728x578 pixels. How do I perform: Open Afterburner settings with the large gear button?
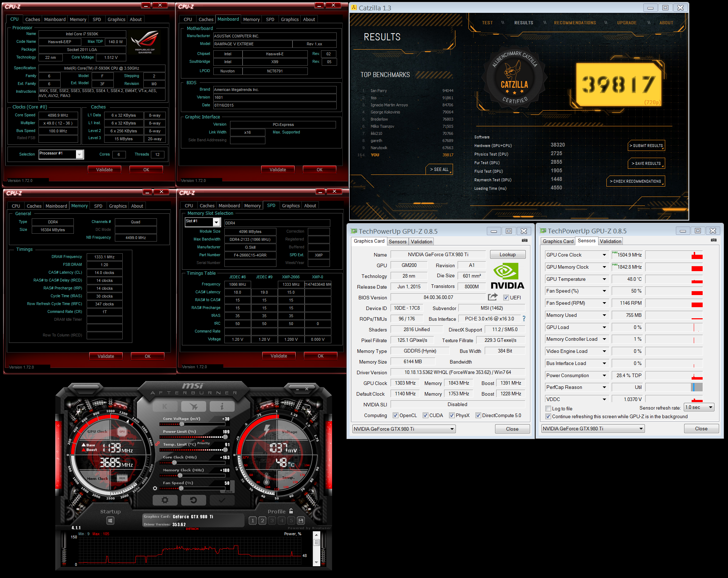(165, 500)
